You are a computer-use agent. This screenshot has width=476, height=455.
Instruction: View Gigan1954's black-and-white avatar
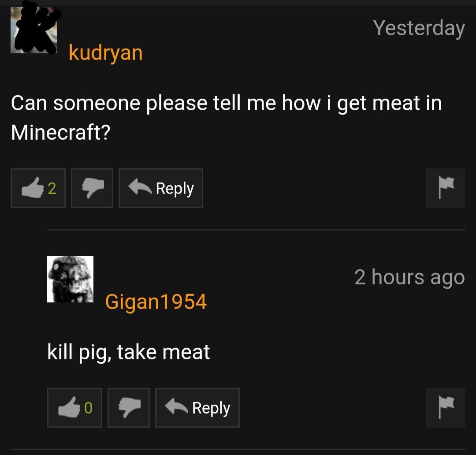click(70, 279)
